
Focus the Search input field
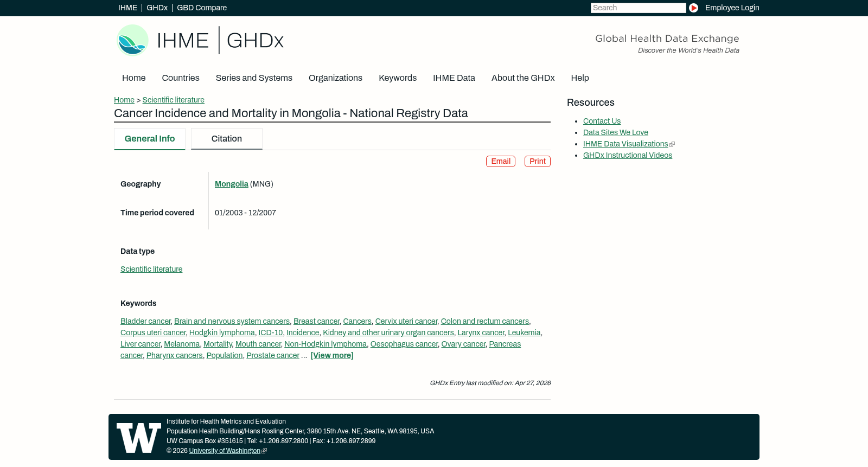pyautogui.click(x=638, y=8)
